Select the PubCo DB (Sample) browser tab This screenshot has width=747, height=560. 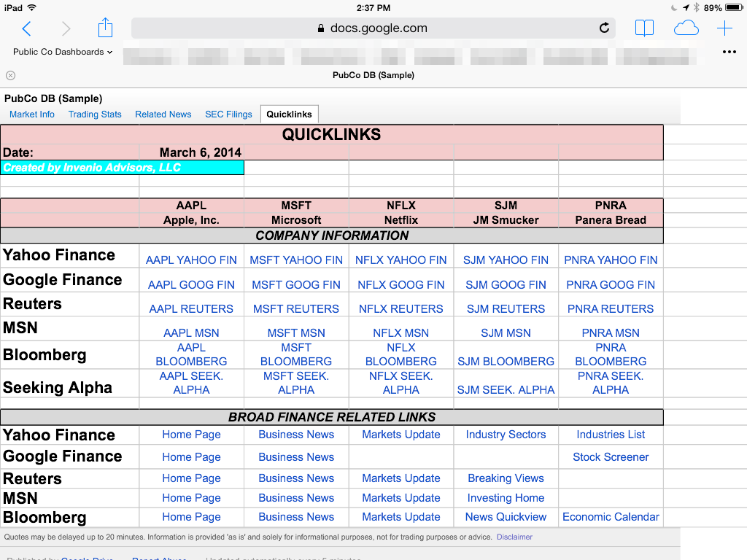373,75
